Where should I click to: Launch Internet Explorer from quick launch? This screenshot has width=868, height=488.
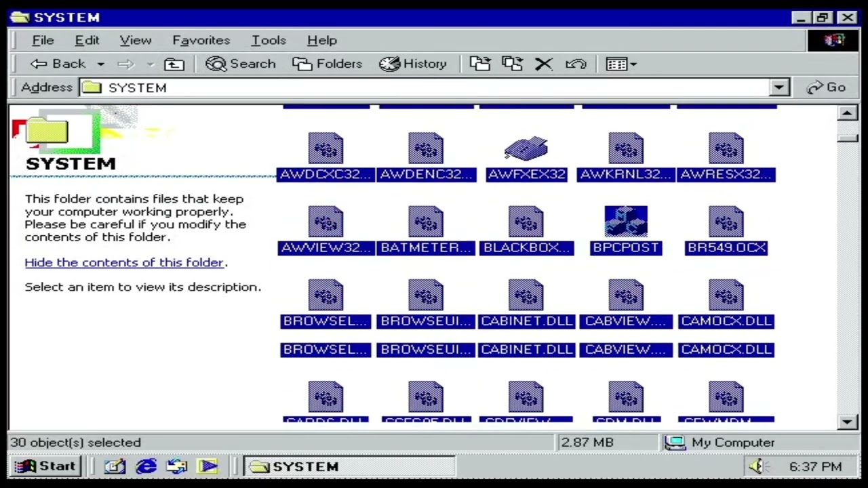pyautogui.click(x=146, y=466)
